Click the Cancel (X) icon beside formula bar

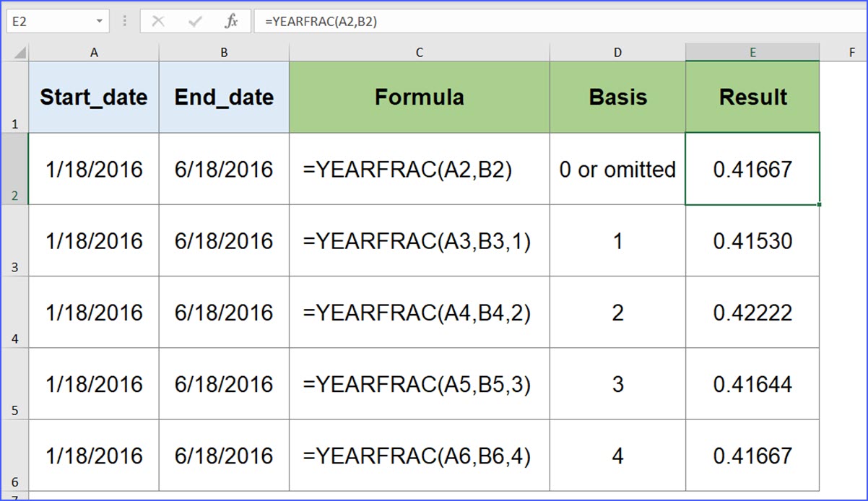158,21
